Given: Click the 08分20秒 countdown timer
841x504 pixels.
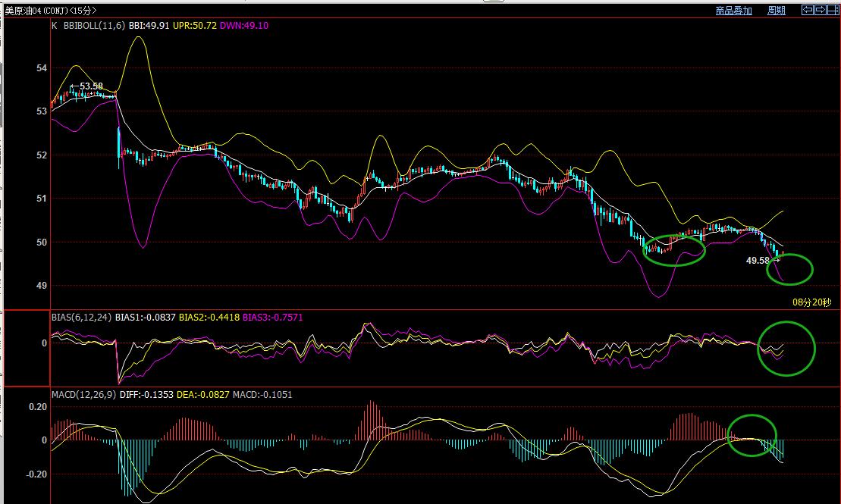Looking at the screenshot, I should (811, 302).
